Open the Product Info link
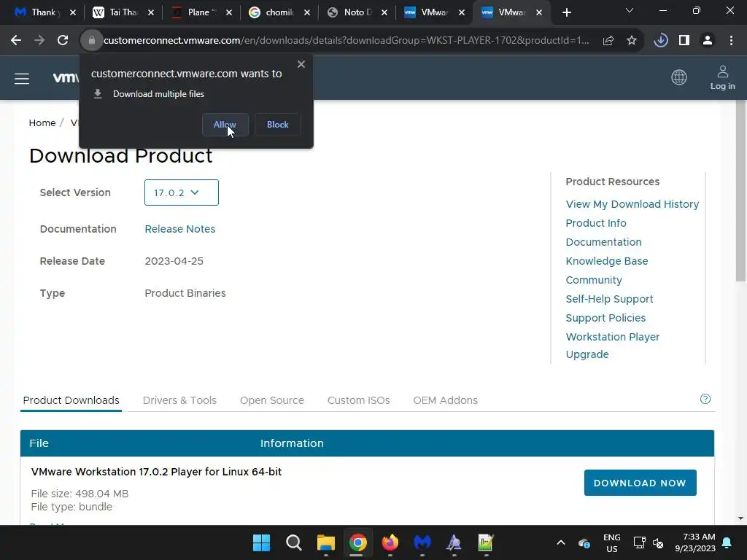The width and height of the screenshot is (747, 560). (x=596, y=223)
